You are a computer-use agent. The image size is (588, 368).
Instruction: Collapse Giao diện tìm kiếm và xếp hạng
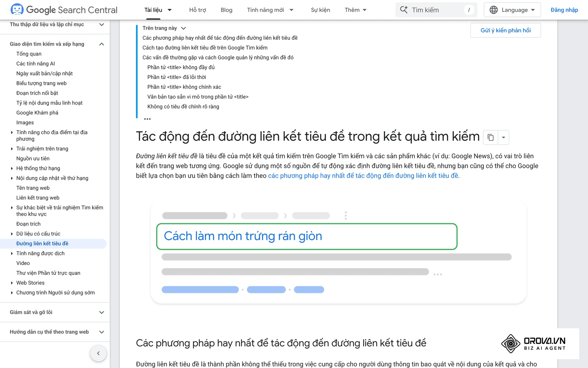102,44
